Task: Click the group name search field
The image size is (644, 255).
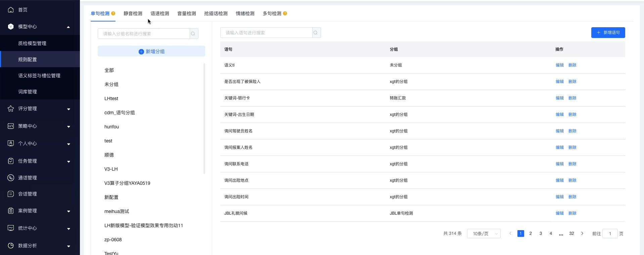Action: (144, 34)
